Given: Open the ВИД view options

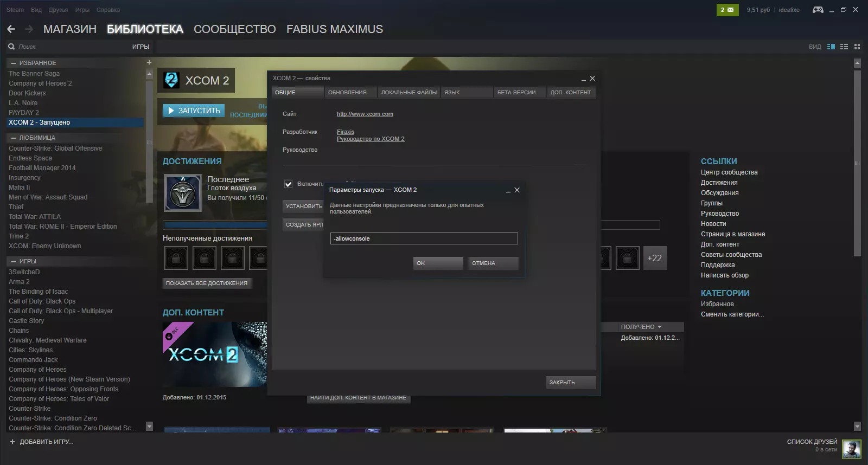Looking at the screenshot, I should click(815, 47).
